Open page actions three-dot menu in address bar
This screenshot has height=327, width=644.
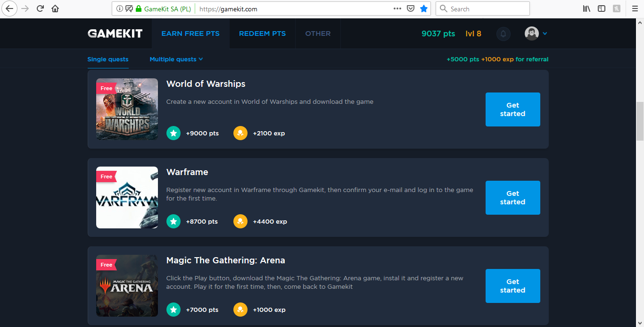[x=397, y=8]
